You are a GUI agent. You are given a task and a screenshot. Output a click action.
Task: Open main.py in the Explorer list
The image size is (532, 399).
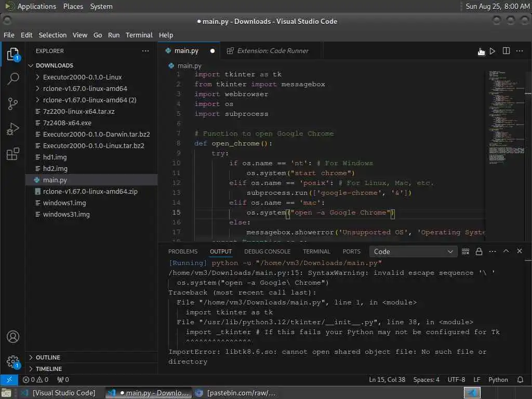91,180
